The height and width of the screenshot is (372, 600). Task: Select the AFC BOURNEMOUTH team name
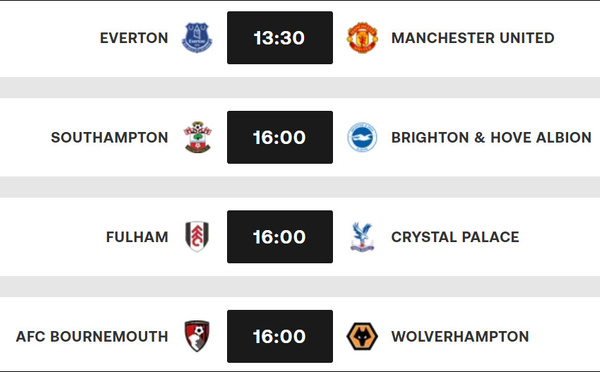92,336
